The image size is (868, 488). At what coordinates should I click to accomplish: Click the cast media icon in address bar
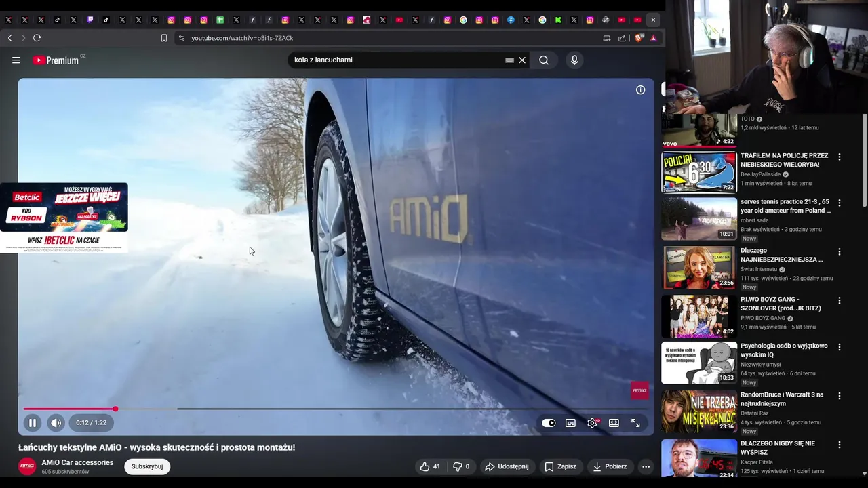(607, 38)
